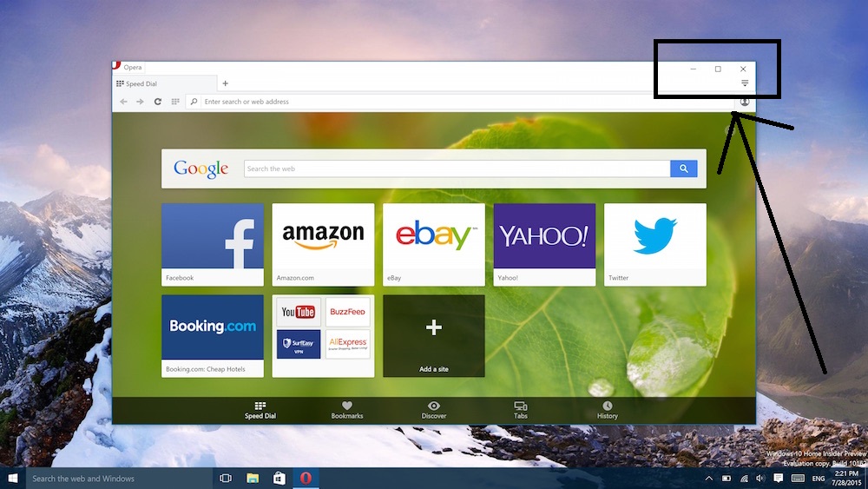Open Tabs in bottom bar
868x489 pixels.
coord(520,410)
